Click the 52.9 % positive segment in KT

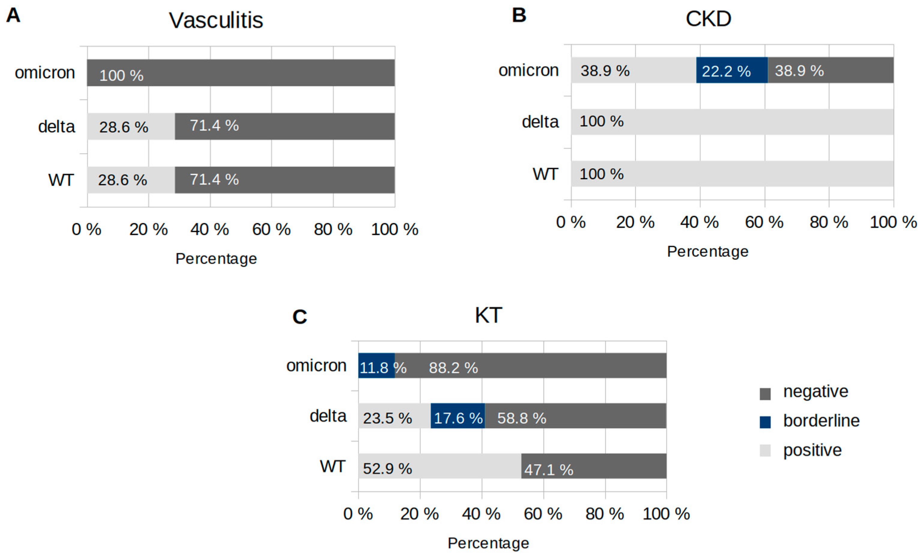(x=440, y=466)
